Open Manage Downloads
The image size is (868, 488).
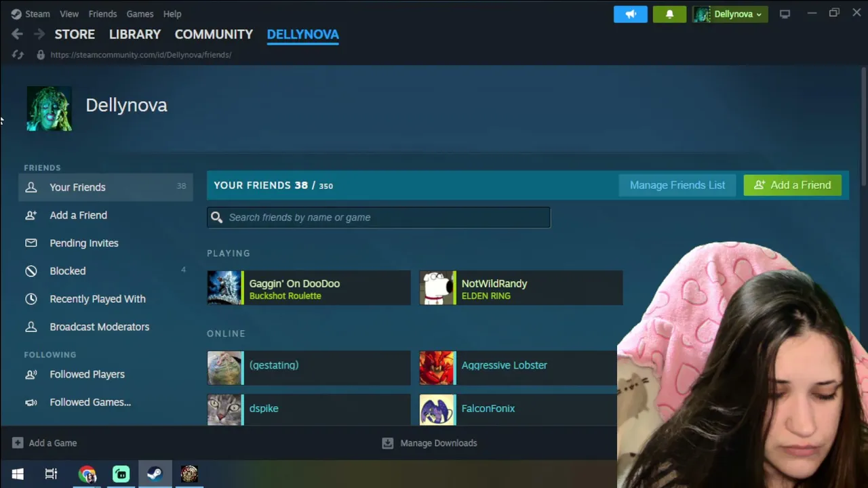point(430,443)
